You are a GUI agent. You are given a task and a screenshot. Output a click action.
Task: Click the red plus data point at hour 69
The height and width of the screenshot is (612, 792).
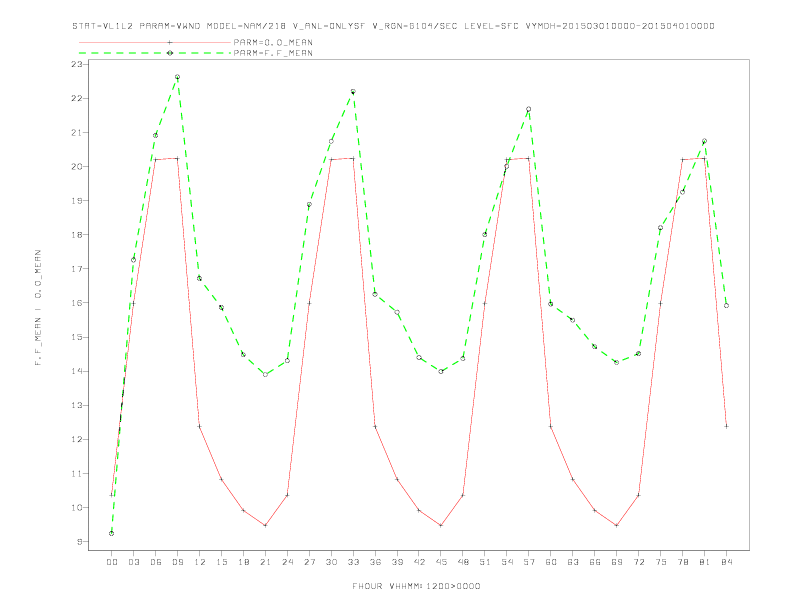(x=617, y=525)
